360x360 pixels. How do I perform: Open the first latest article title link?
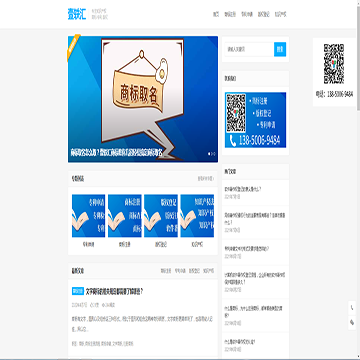pos(115,291)
